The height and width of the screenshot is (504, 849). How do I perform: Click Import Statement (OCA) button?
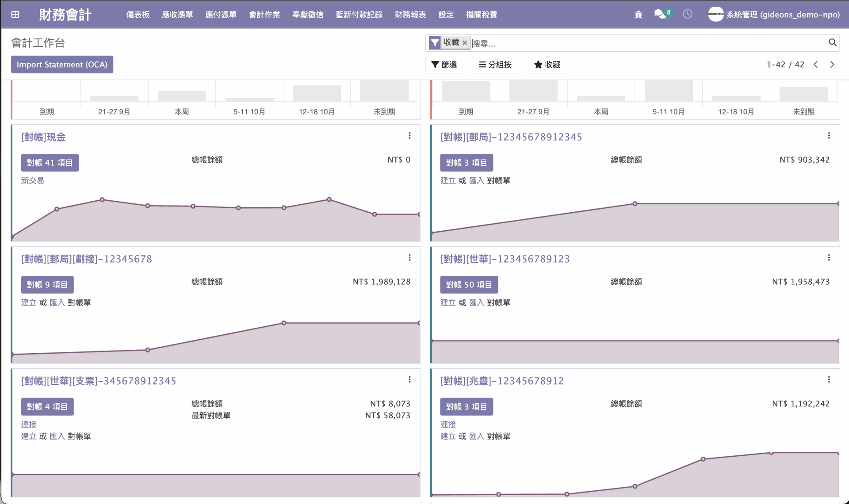point(62,65)
